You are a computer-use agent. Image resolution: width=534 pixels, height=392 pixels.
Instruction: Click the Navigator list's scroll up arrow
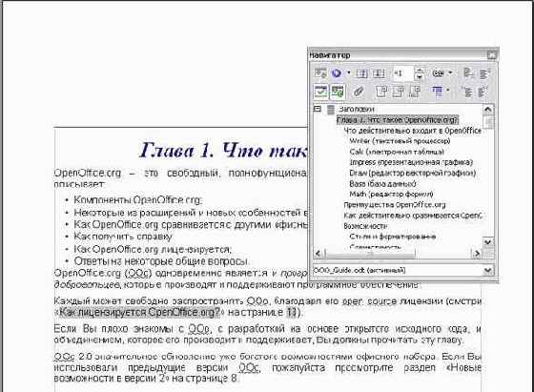coord(488,110)
